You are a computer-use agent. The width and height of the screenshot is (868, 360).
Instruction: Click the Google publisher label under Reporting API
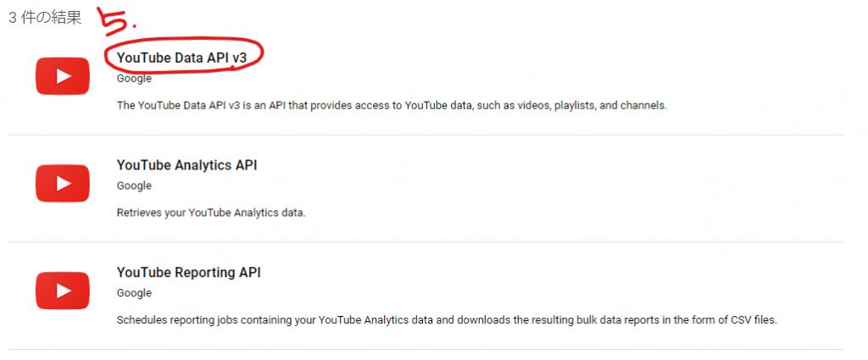click(x=134, y=293)
